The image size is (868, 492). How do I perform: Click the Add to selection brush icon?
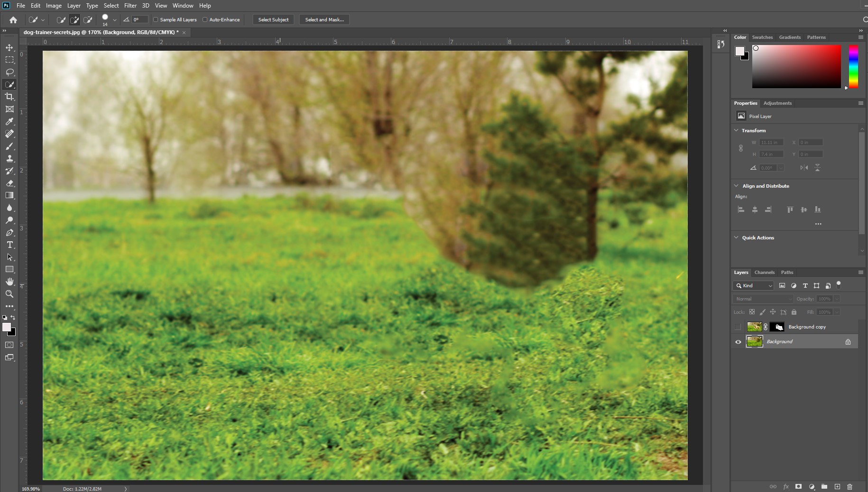(74, 20)
